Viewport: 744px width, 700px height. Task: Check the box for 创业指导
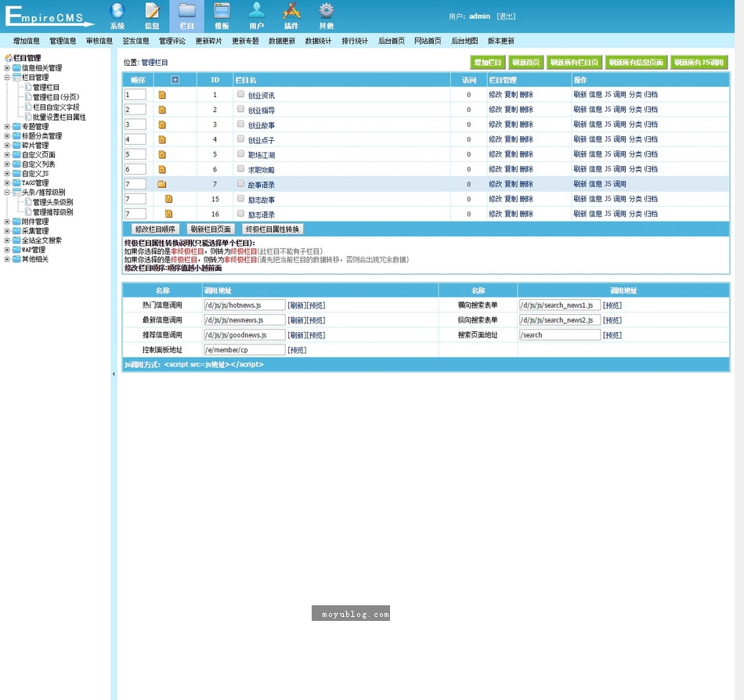pos(240,109)
